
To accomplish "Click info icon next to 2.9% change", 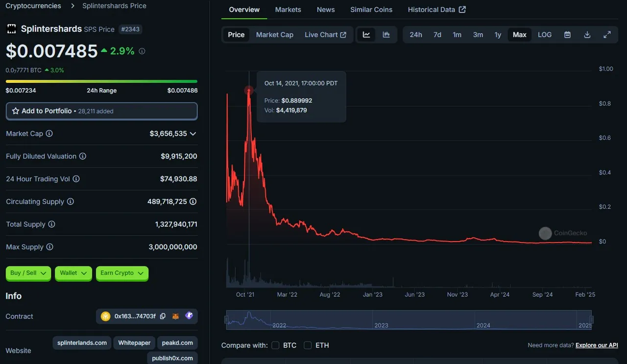I will click(142, 51).
